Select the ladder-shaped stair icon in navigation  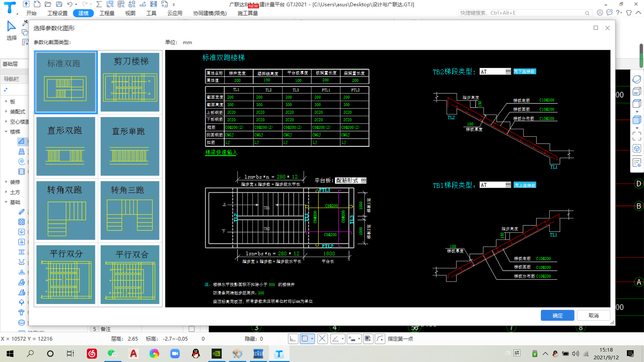point(21,152)
